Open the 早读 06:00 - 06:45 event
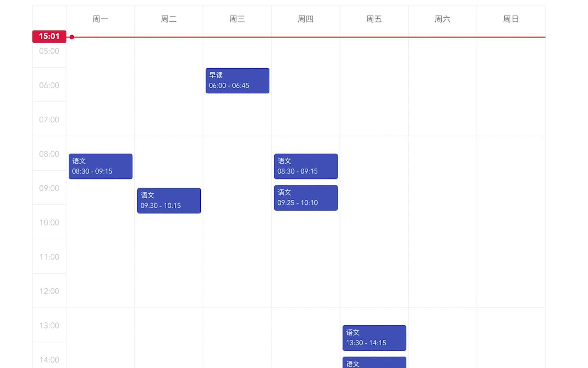This screenshot has height=368, width=588. tap(237, 80)
